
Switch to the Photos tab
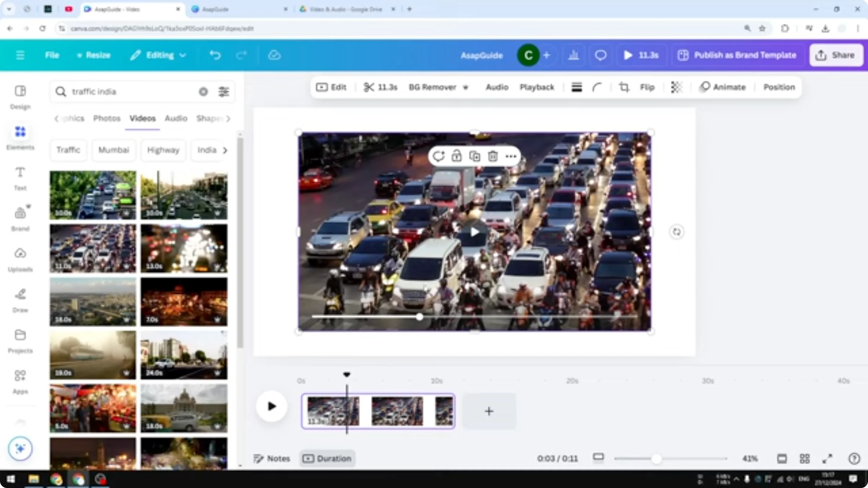[x=107, y=118]
